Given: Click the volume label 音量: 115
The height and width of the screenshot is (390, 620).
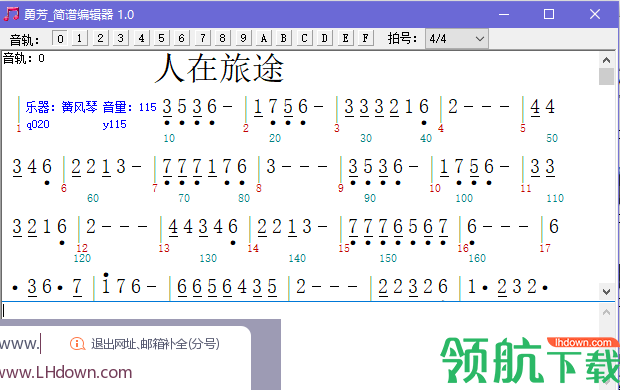Looking at the screenshot, I should click(x=130, y=107).
